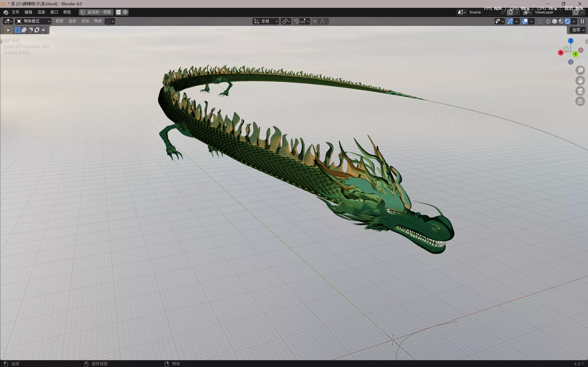The image size is (588, 367).
Task: Open the snapping options dropdown
Action: point(305,21)
